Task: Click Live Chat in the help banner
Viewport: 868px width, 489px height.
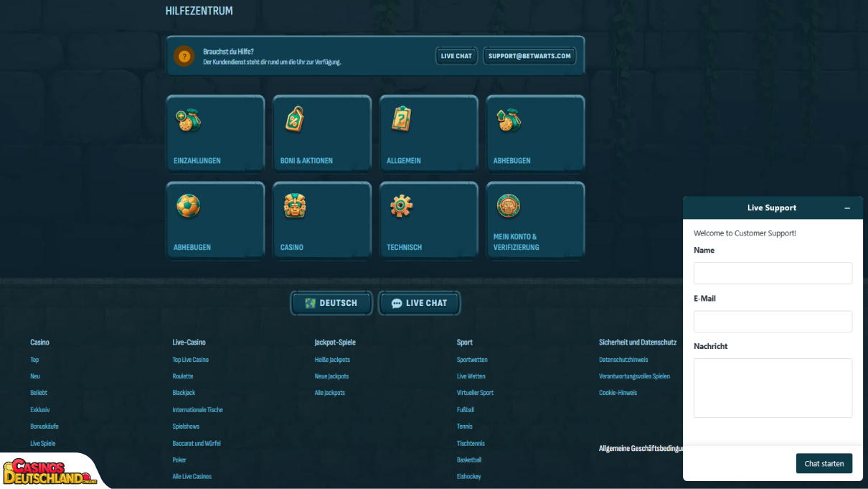Action: coord(457,56)
